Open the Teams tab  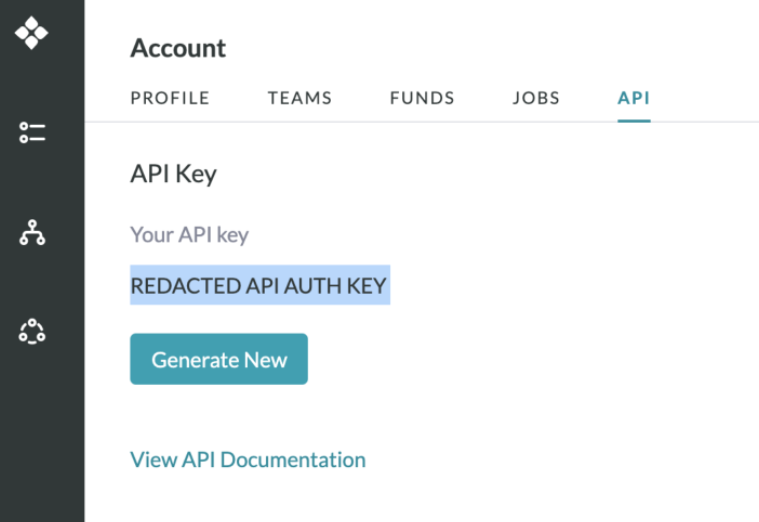coord(299,98)
